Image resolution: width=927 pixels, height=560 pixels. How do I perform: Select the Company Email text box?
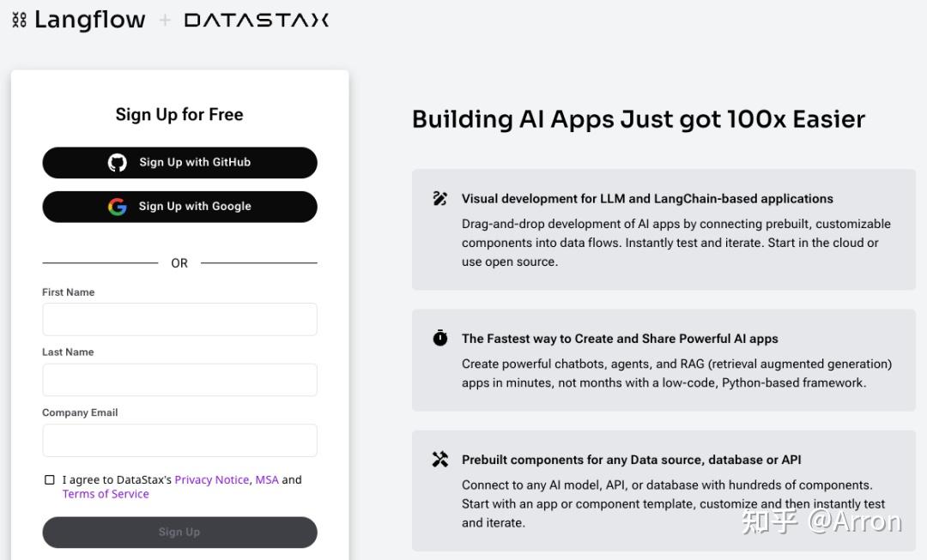[179, 440]
